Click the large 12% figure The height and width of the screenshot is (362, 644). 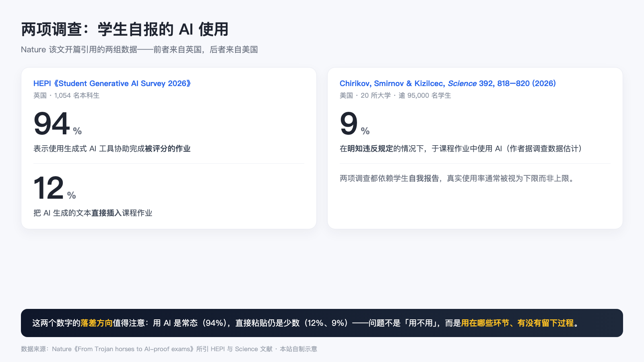(x=55, y=188)
